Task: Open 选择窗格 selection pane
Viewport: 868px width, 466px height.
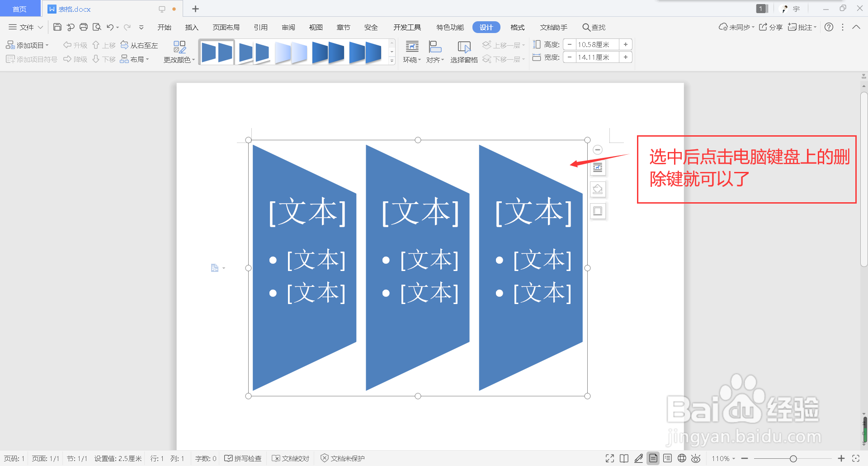Action: tap(464, 52)
